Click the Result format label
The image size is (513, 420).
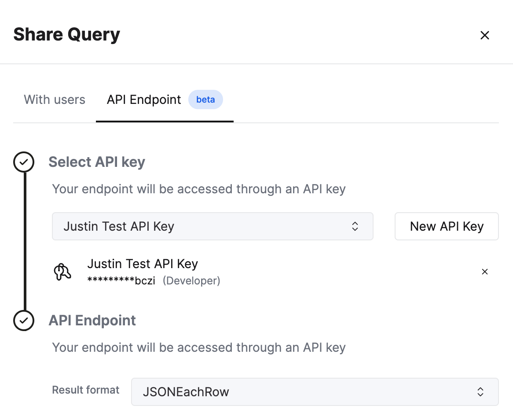[85, 390]
